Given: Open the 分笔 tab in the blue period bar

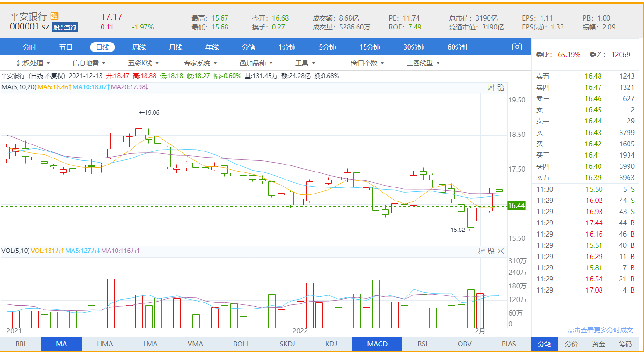Looking at the screenshot, I should point(249,47).
